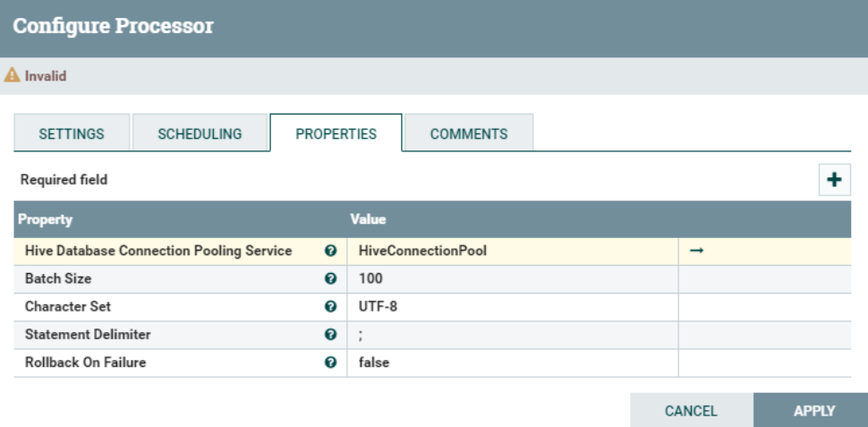Go to HiveConnectionPool service via arrow icon
Image resolution: width=868 pixels, height=427 pixels.
696,251
